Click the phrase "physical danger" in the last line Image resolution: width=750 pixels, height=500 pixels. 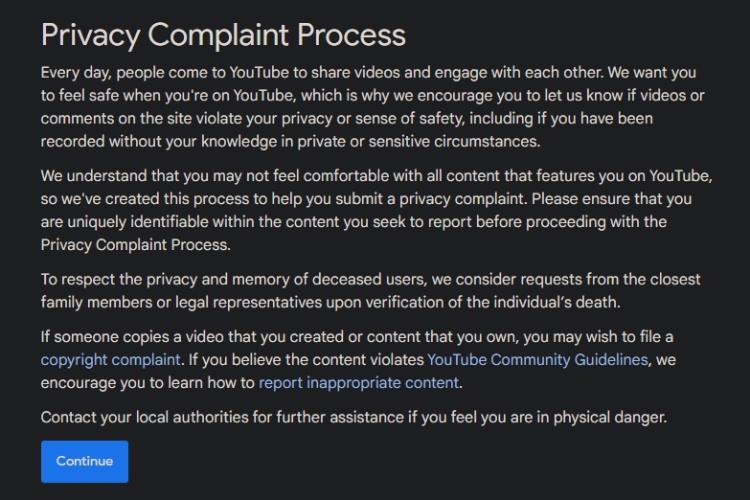tap(610, 417)
